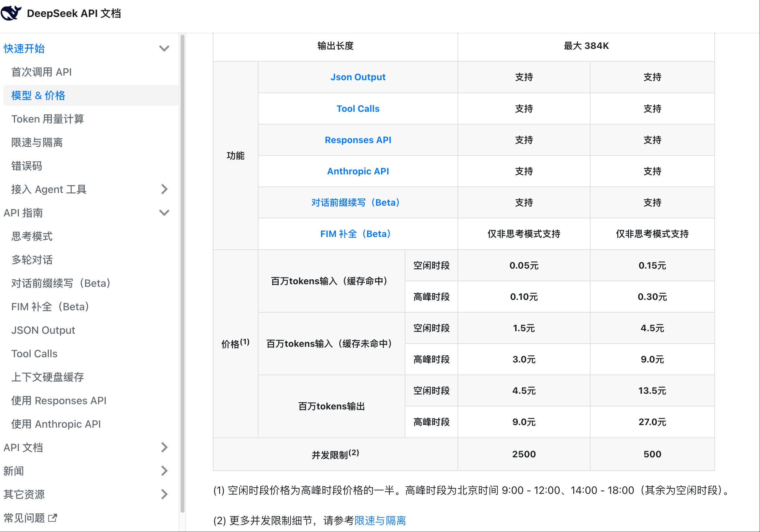Open 使用 Responses API guide
The image size is (760, 532).
(59, 401)
